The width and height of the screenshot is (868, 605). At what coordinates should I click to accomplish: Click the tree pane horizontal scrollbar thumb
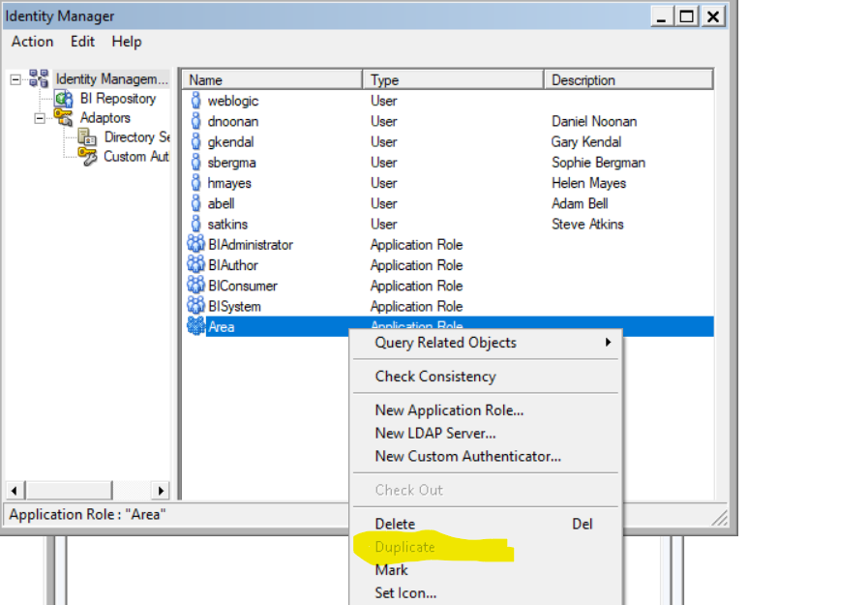tap(70, 491)
